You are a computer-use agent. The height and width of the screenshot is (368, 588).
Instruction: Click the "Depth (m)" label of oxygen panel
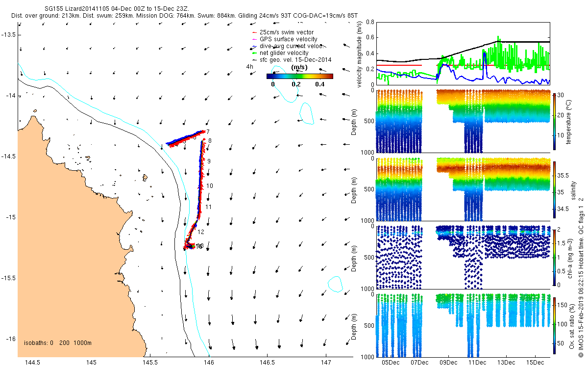[x=354, y=326]
